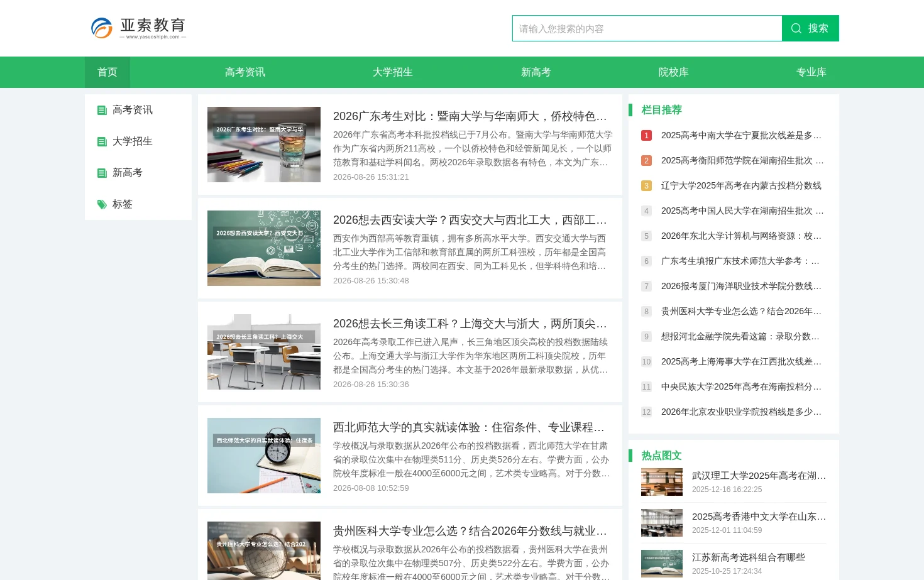Click the 新高考 sidebar document icon
Screen dimensions: 924x580
pyautogui.click(x=102, y=173)
